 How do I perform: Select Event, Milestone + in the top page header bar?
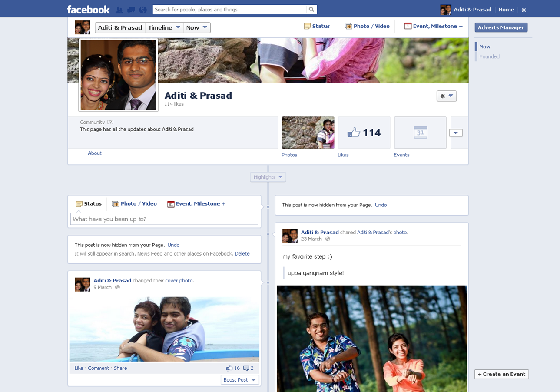[433, 26]
